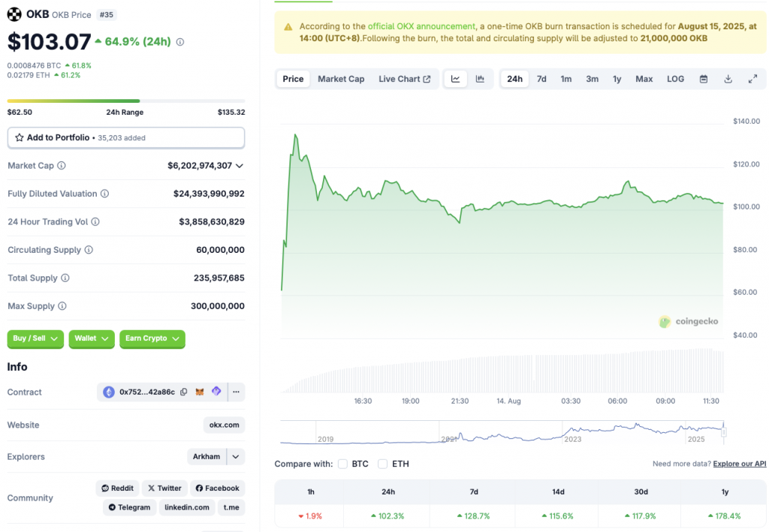Select the Max time range
Screen dimensions: 769x532
click(644, 79)
